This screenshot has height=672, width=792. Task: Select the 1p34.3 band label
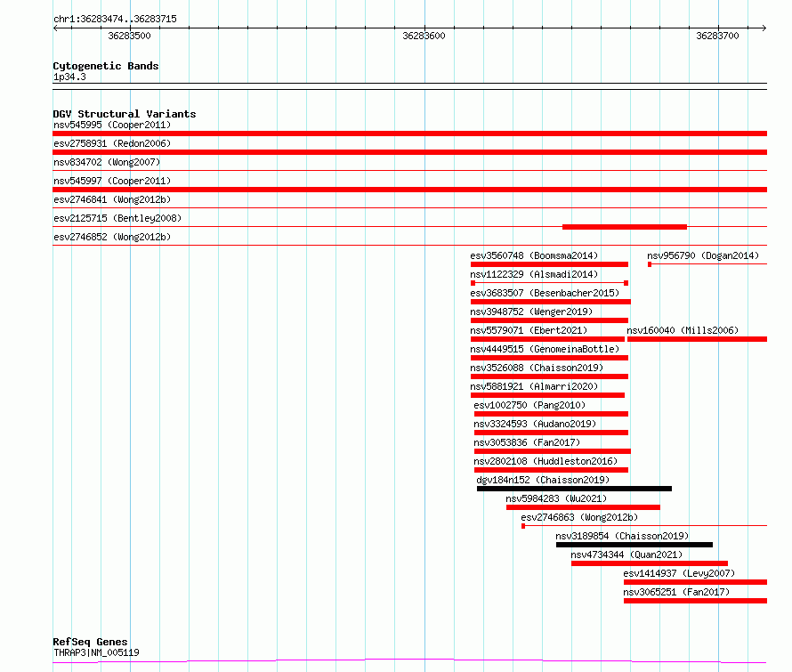[x=69, y=77]
